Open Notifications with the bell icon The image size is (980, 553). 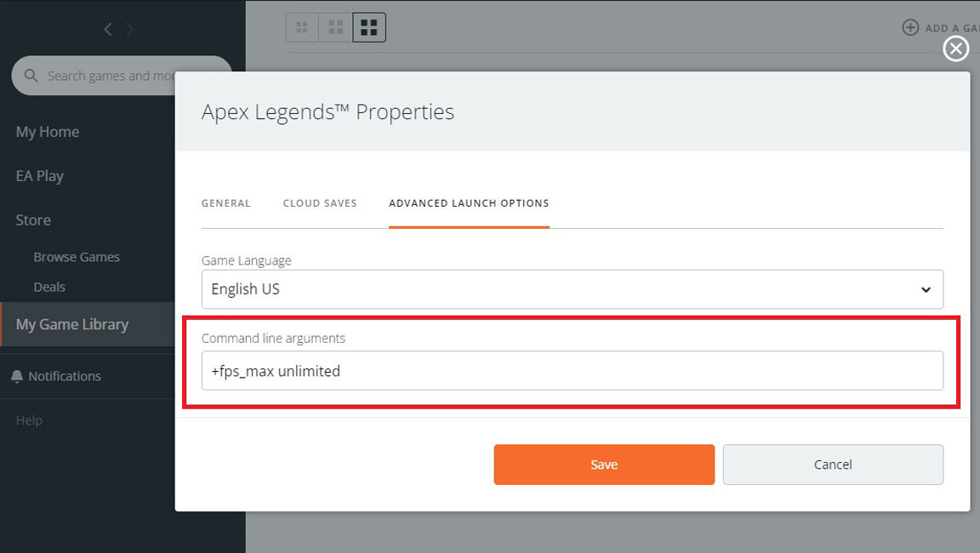pos(17,376)
